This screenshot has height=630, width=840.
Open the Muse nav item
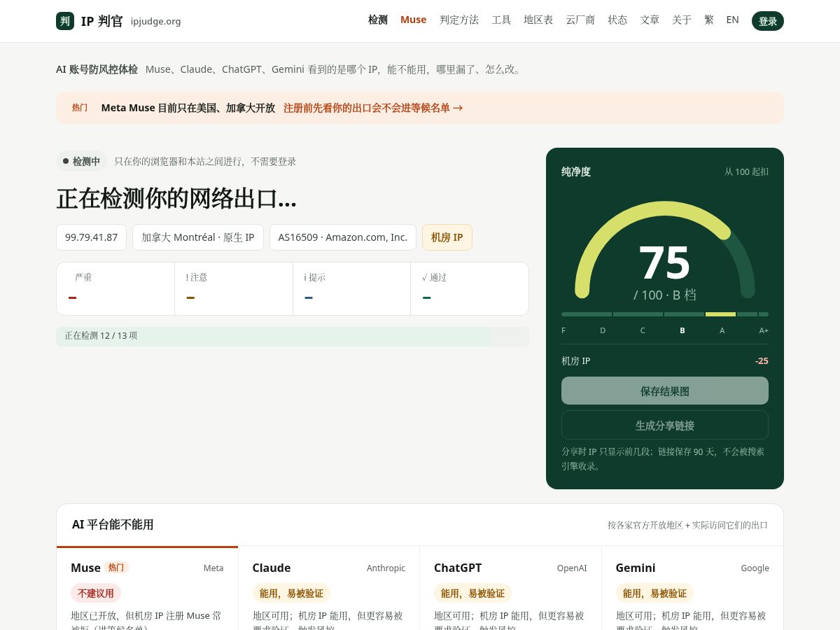[414, 20]
